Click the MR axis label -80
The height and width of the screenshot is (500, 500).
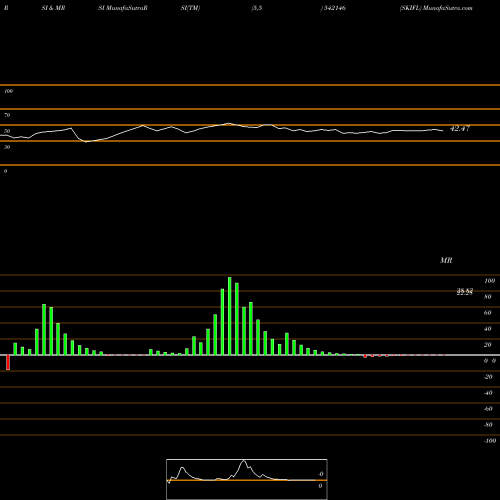point(488,425)
